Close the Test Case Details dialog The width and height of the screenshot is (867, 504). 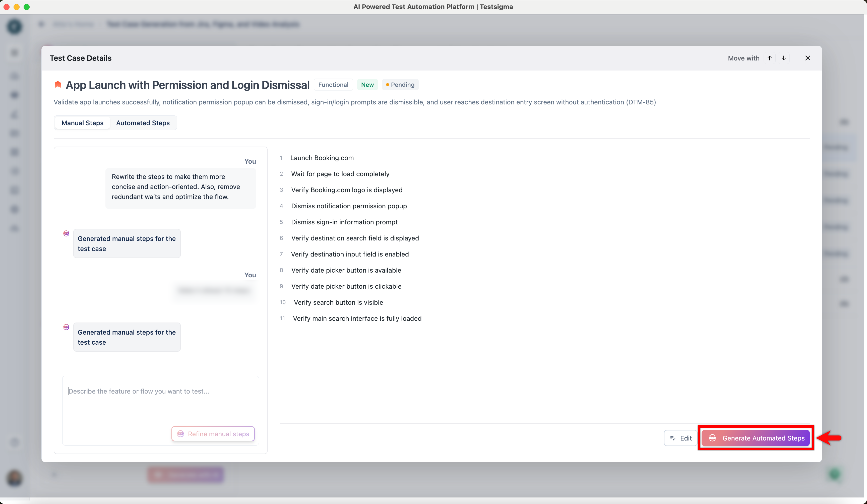(808, 58)
